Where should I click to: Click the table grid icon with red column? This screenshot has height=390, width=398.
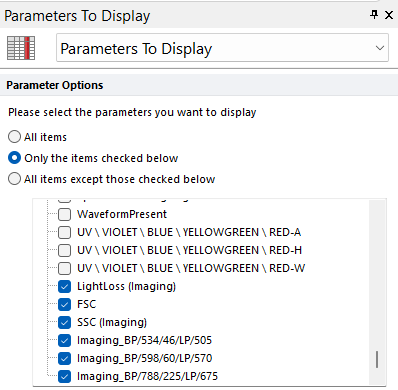(21, 48)
